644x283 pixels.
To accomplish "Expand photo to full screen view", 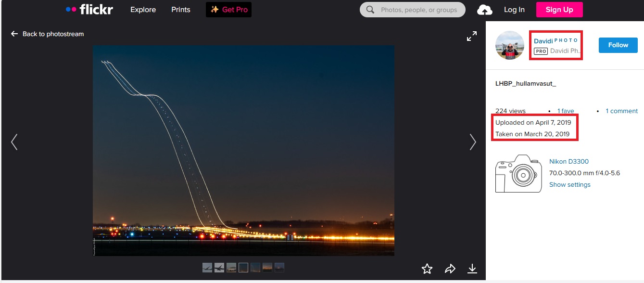I will (x=472, y=36).
